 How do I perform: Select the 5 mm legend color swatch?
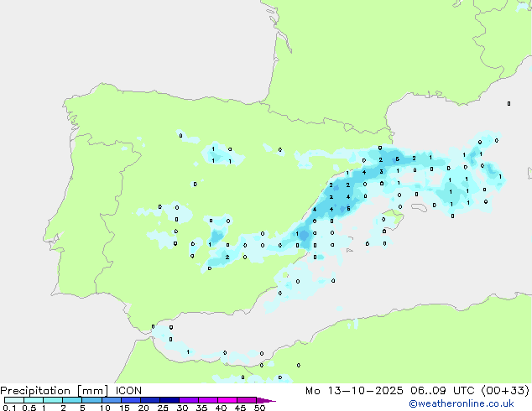[x=91, y=400]
